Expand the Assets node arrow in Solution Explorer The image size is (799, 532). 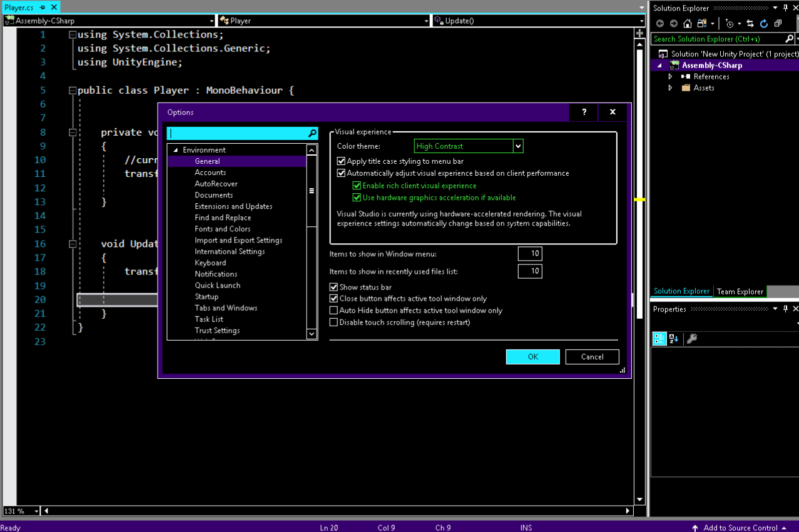click(x=670, y=88)
